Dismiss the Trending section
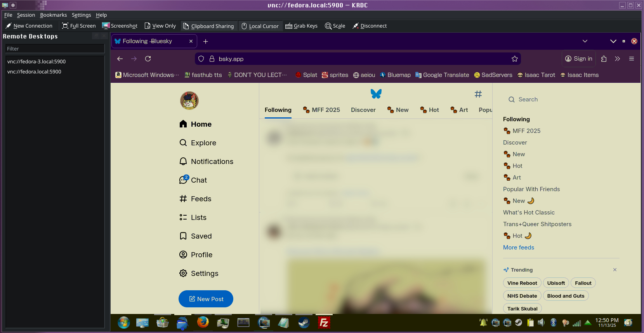 [615, 270]
